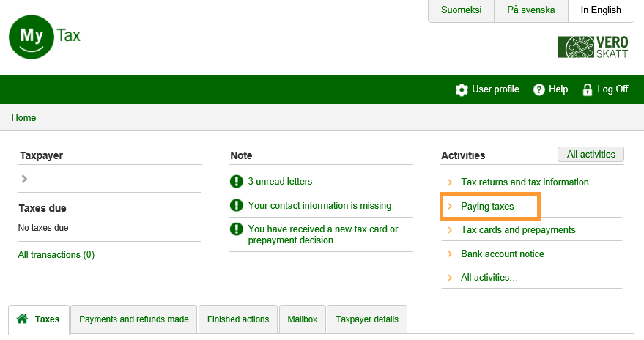Screen dimensions: 644x340
Task: Click the Help question mark icon
Action: tap(539, 89)
